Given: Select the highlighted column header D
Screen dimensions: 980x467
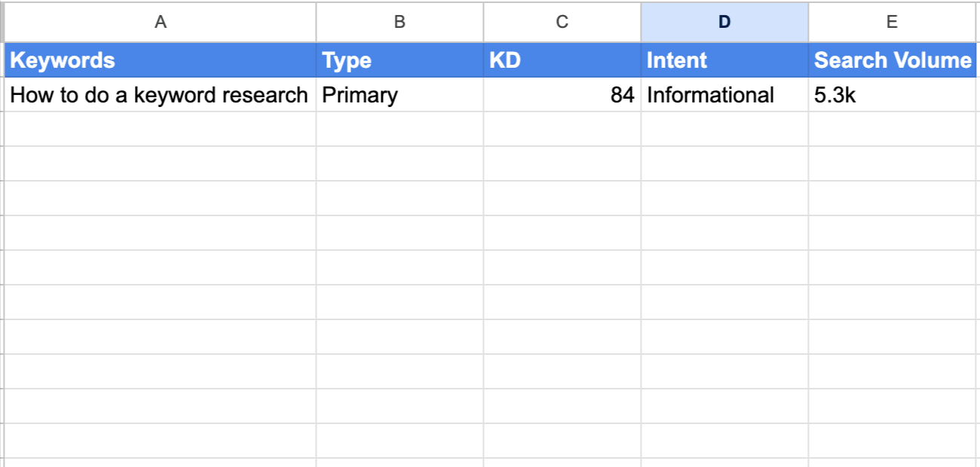Looking at the screenshot, I should click(x=724, y=22).
